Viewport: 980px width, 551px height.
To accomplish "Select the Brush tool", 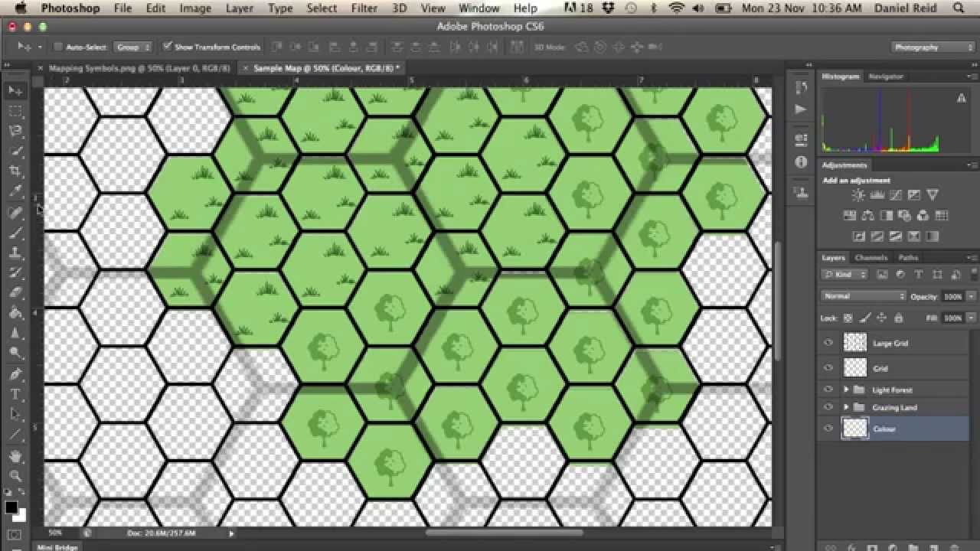I will pyautogui.click(x=16, y=233).
